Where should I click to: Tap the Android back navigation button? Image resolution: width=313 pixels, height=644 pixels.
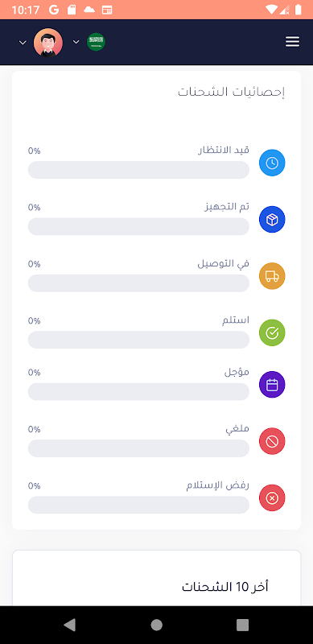pos(70,625)
